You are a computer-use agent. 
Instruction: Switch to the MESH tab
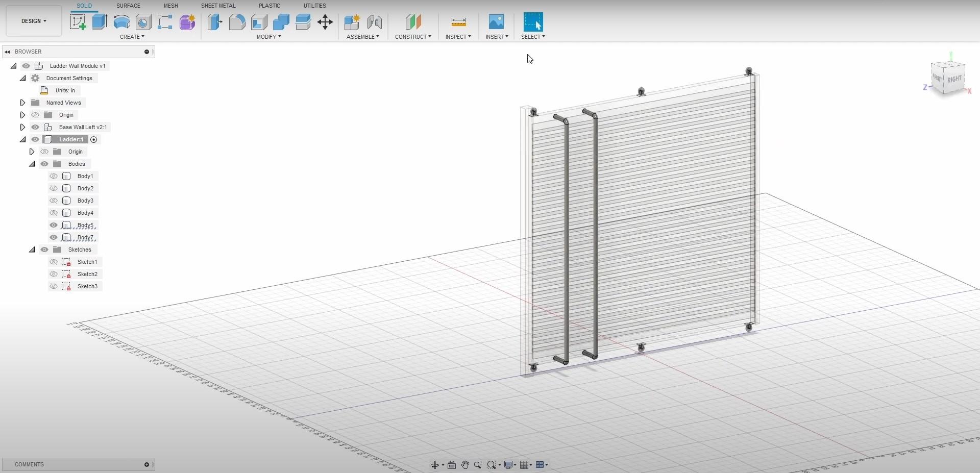pos(170,6)
